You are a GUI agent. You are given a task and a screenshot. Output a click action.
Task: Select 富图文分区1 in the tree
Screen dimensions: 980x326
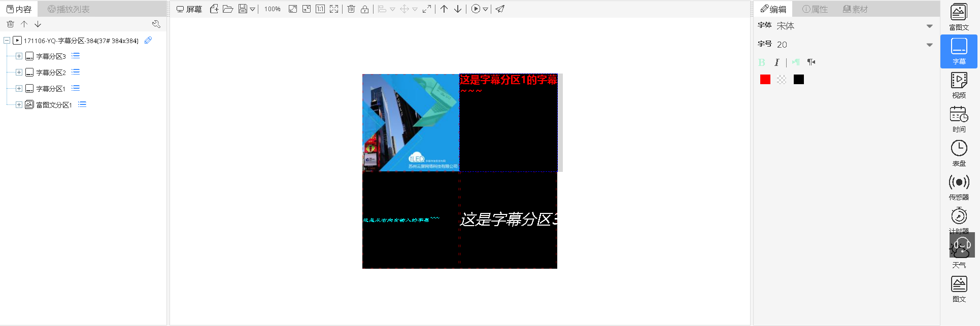54,105
